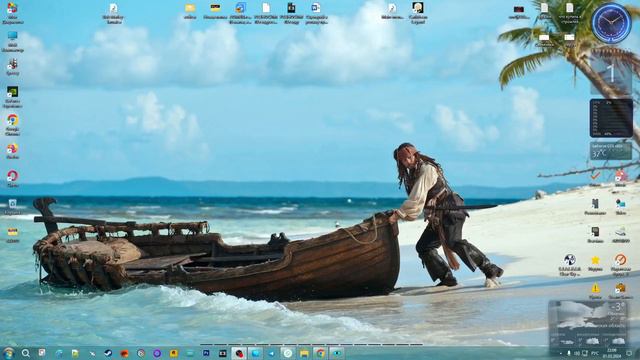Open the taskbar date and time
Screen dimensions: 640x360
[x=611, y=353]
